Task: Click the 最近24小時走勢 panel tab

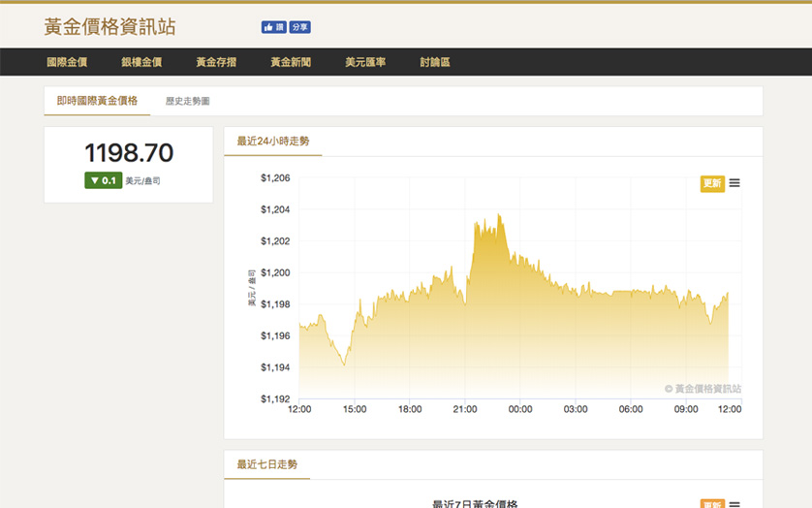Action: pyautogui.click(x=273, y=142)
